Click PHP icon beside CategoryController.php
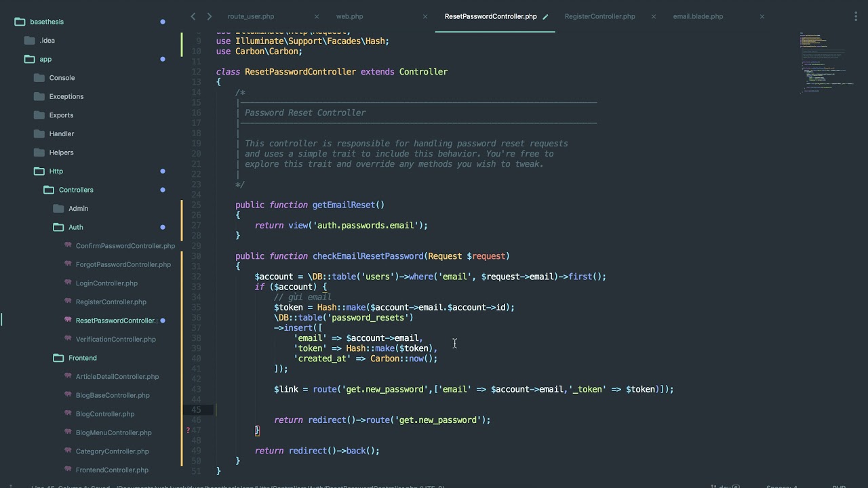The image size is (868, 488). [68, 451]
